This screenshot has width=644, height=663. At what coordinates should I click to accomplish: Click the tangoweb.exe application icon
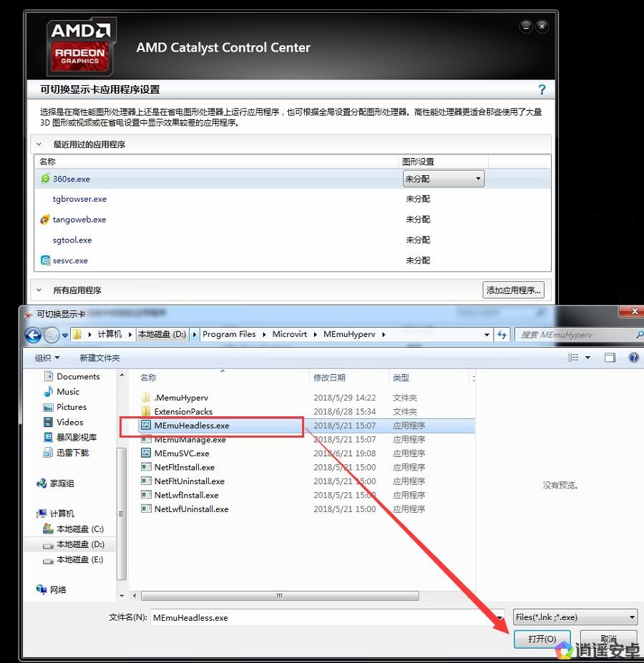(x=46, y=220)
